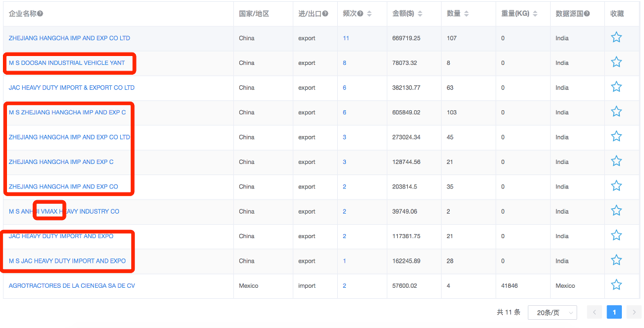Sort table by 金额($) arrows
This screenshot has height=328, width=644.
pyautogui.click(x=420, y=13)
